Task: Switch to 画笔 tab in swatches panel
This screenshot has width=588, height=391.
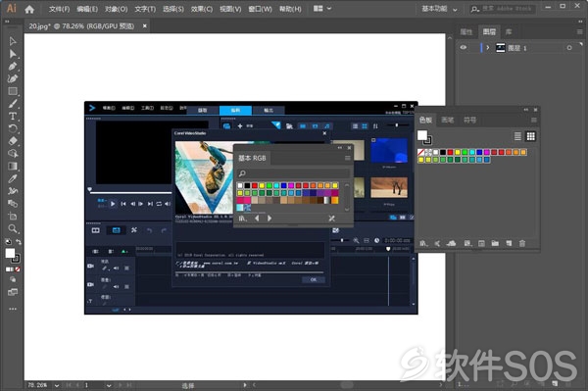Action: click(448, 120)
